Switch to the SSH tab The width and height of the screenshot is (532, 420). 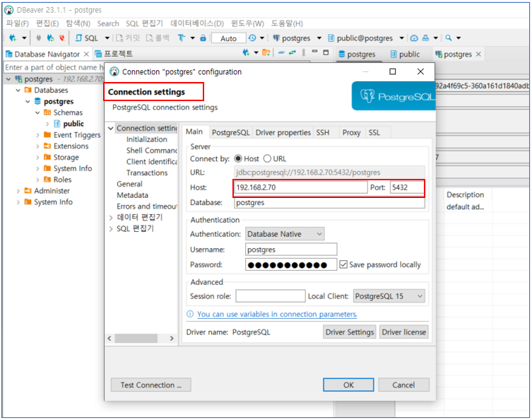pos(323,132)
